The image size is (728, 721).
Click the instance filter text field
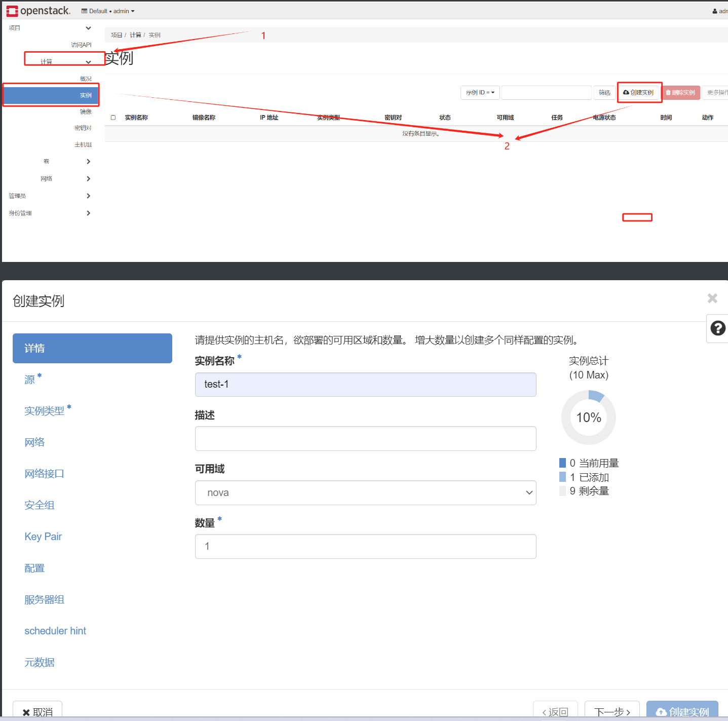tap(546, 92)
